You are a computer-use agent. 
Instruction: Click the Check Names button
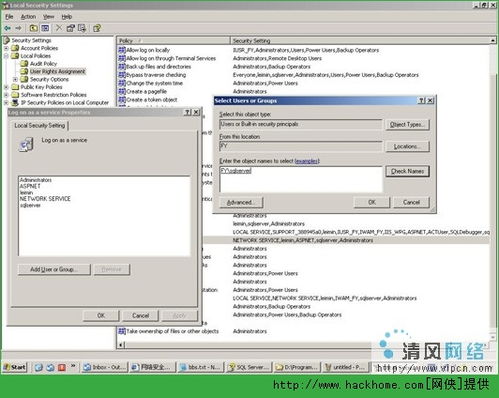[407, 171]
